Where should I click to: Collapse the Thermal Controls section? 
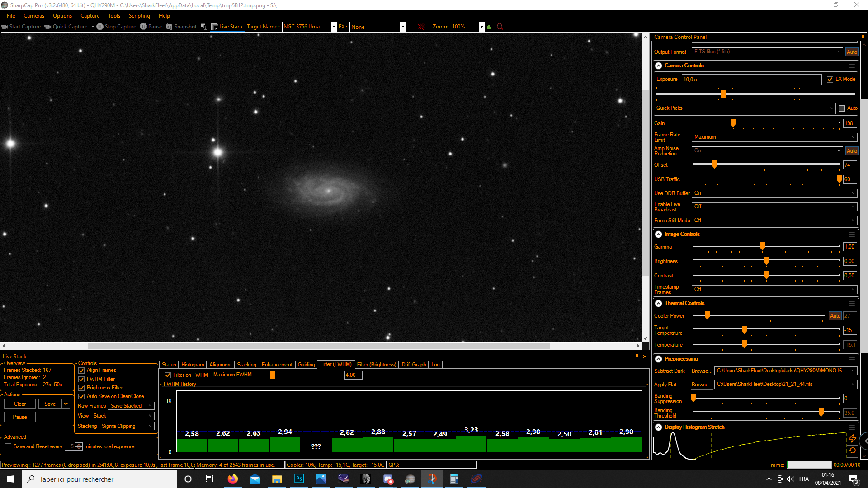[659, 304]
